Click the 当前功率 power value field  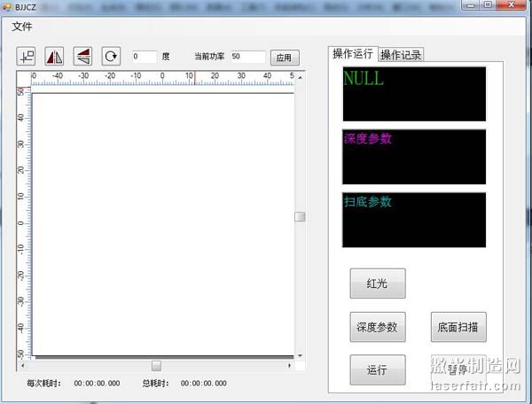pos(246,56)
